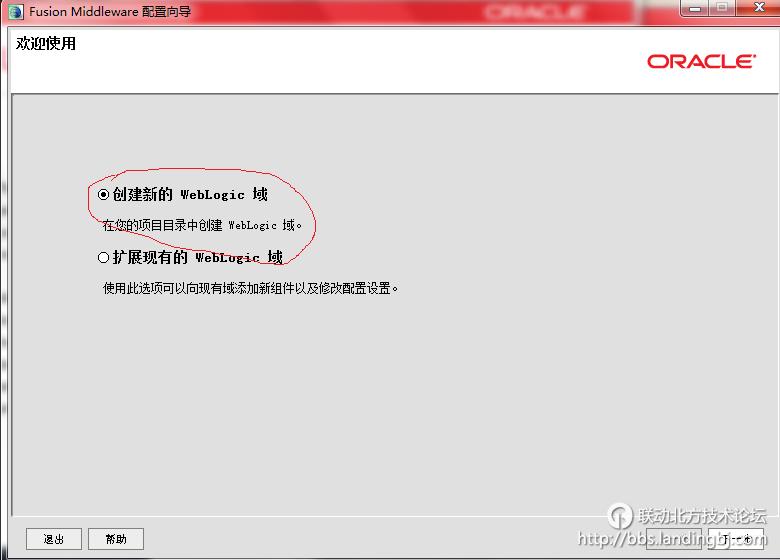
Task: Go to the next step with 下一步
Action: tap(736, 539)
